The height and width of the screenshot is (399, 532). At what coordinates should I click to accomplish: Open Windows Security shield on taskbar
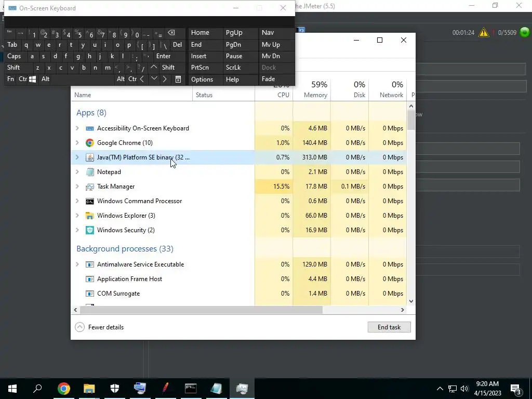[115, 389]
